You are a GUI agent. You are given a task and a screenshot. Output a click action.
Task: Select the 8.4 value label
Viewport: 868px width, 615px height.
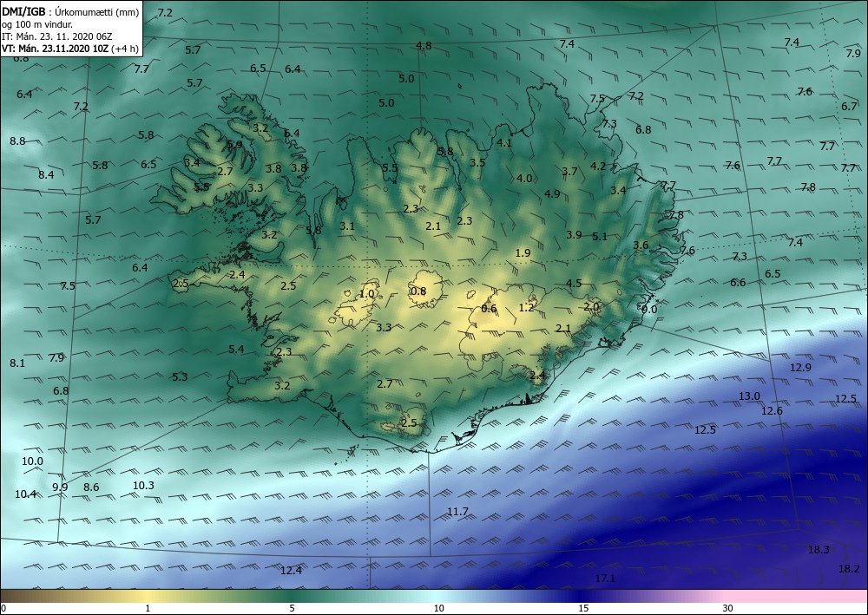46,174
